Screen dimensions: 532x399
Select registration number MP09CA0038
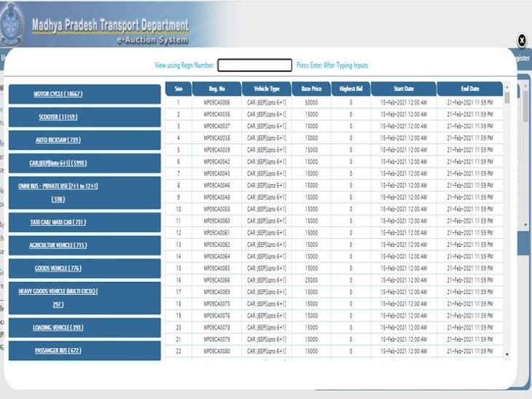[216, 138]
